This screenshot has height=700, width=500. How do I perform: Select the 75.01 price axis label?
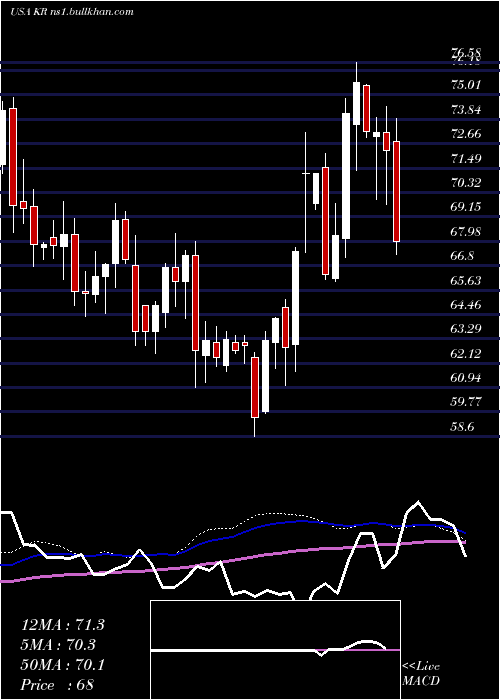pyautogui.click(x=467, y=84)
